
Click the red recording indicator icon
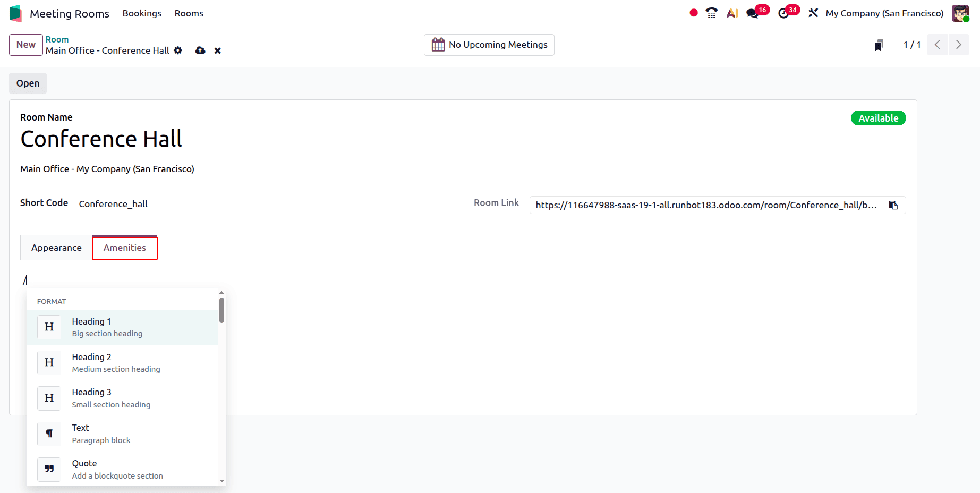[x=694, y=13]
